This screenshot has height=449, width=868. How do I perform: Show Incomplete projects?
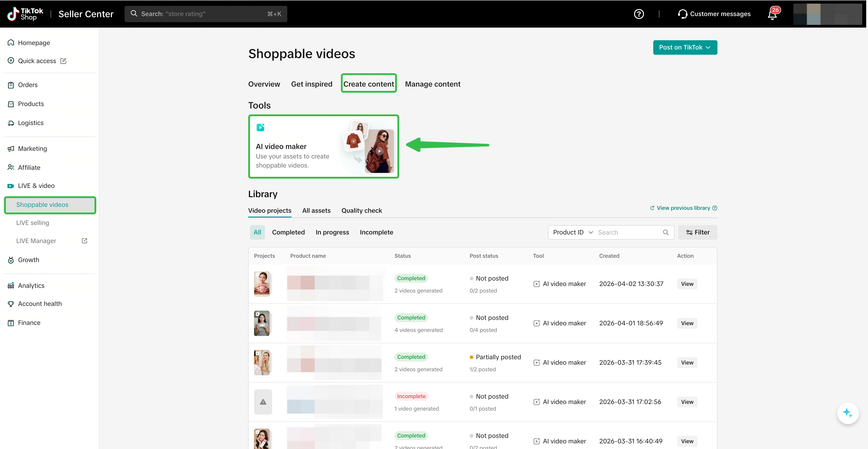pos(376,232)
